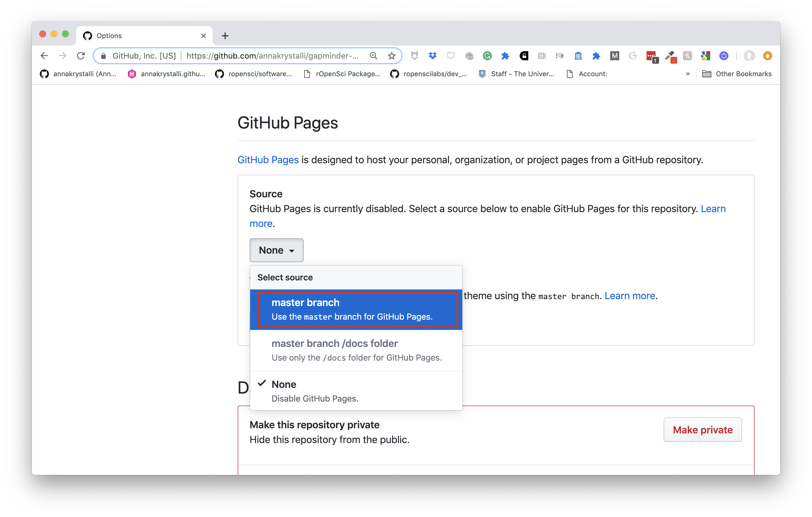Click the browser forward arrow
Image resolution: width=812 pixels, height=517 pixels.
pyautogui.click(x=62, y=56)
